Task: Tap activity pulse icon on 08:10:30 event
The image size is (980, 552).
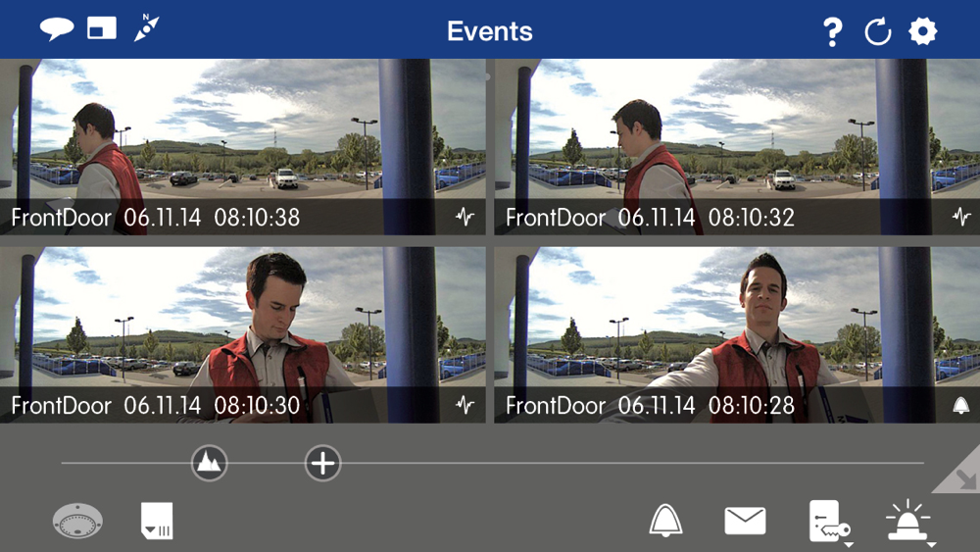Action: (465, 405)
